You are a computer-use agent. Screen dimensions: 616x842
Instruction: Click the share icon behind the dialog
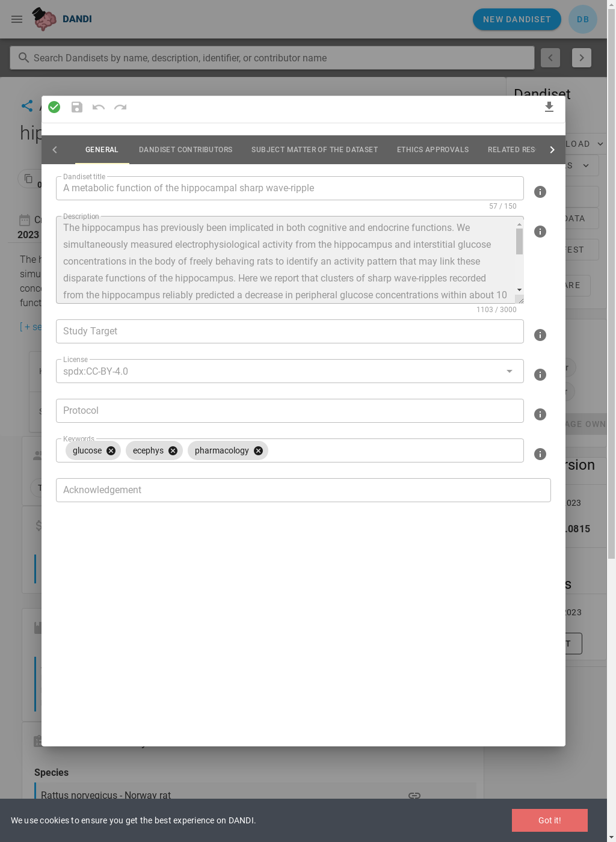point(27,106)
